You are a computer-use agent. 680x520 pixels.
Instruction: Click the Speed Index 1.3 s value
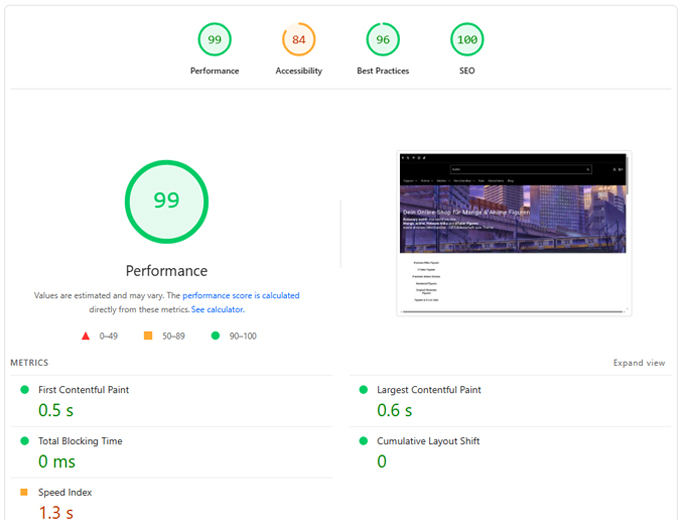pos(55,512)
